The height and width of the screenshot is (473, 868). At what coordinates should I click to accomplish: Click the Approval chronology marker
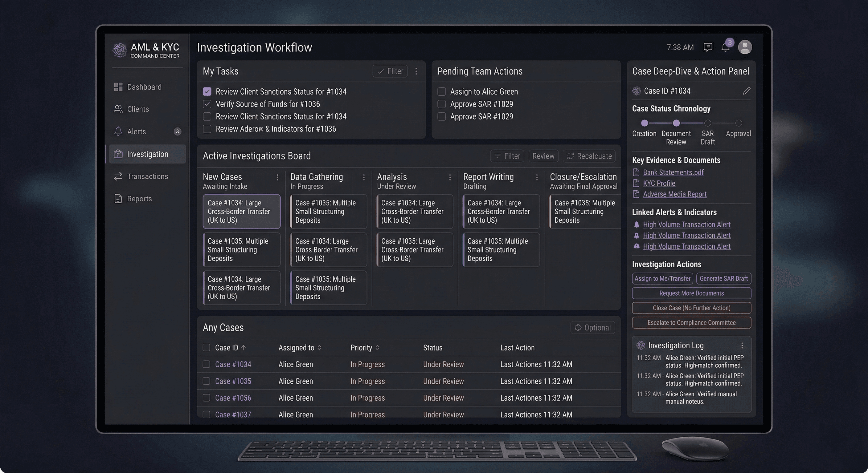coord(739,123)
